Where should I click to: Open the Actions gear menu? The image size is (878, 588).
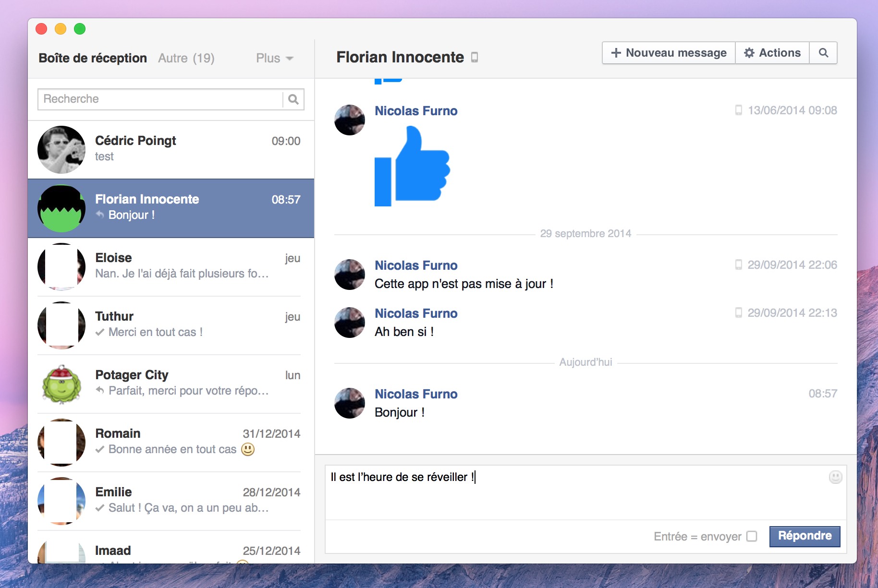point(772,53)
